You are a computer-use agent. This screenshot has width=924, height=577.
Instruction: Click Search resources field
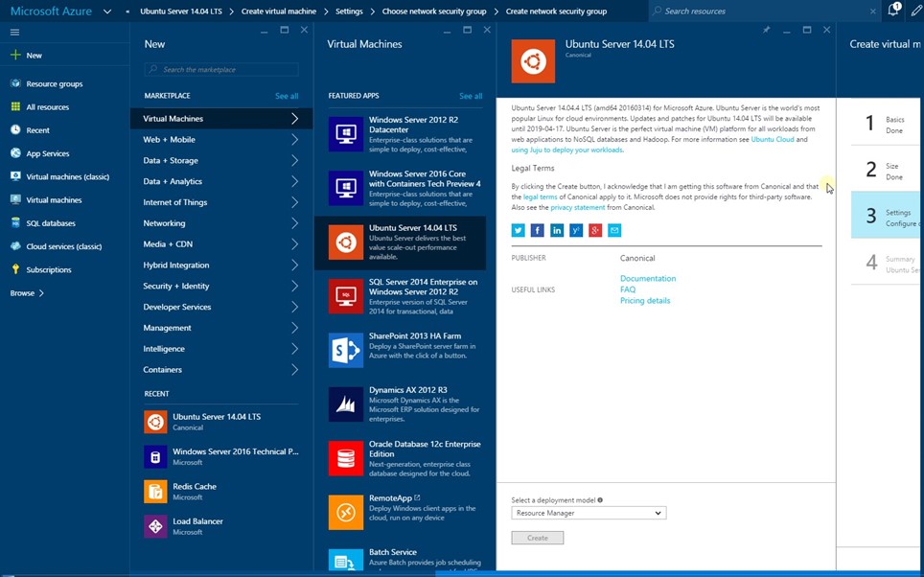click(x=765, y=12)
